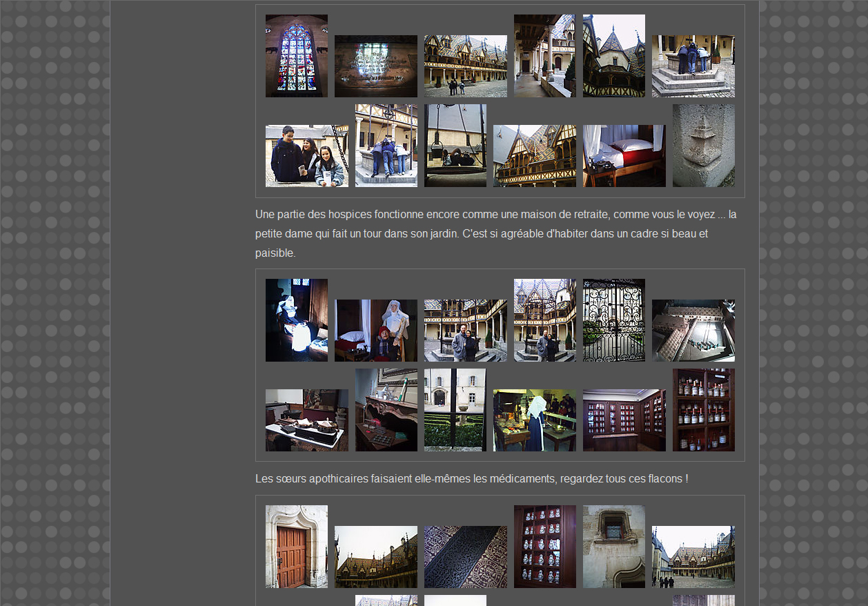Open the wrought iron gate photo
Viewport: 868px width, 606px height.
[x=613, y=320]
